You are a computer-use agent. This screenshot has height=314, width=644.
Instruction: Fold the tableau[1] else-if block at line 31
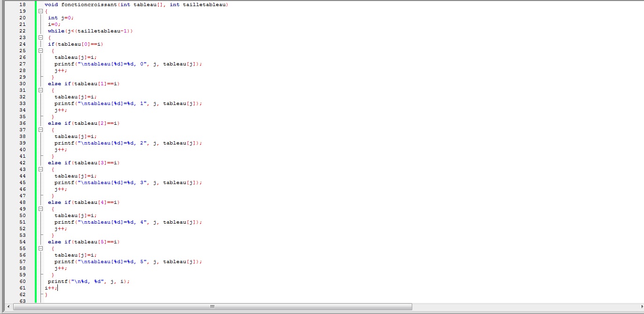coord(41,90)
